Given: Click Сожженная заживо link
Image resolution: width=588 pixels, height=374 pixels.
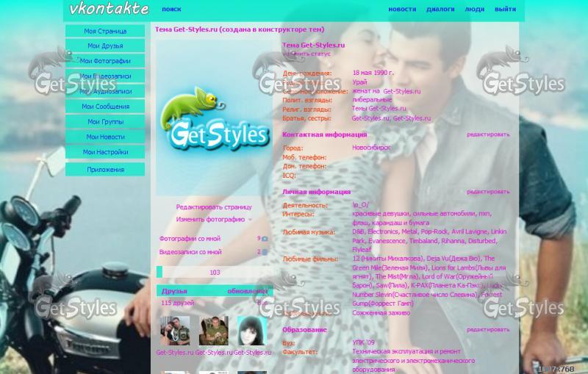Looking at the screenshot, I should [x=381, y=312].
